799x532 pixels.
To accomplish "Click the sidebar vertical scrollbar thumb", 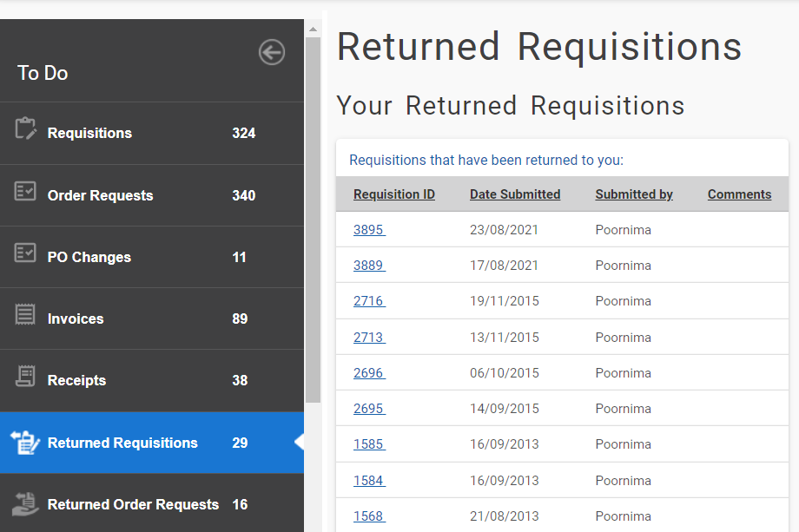I will tap(313, 220).
